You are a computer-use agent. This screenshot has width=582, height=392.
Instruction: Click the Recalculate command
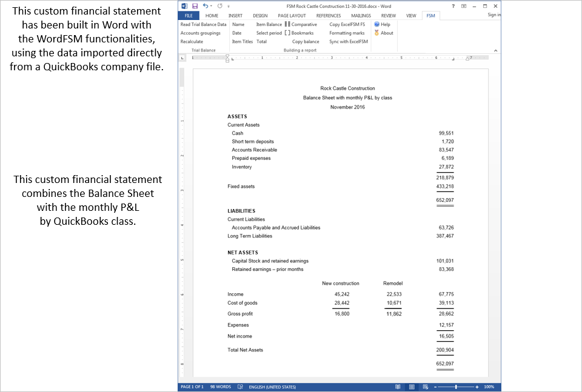pyautogui.click(x=192, y=42)
